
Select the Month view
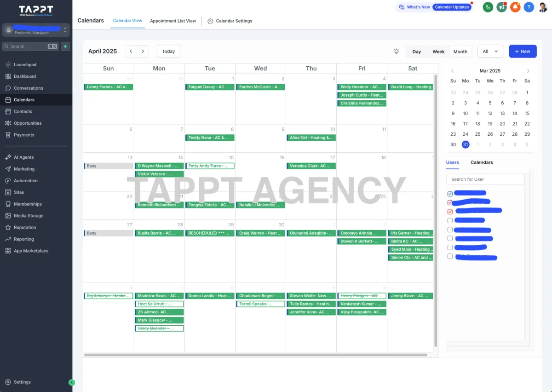coord(460,52)
